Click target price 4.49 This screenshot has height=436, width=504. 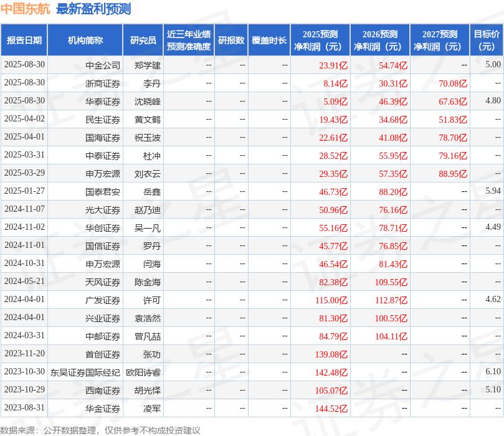493,227
